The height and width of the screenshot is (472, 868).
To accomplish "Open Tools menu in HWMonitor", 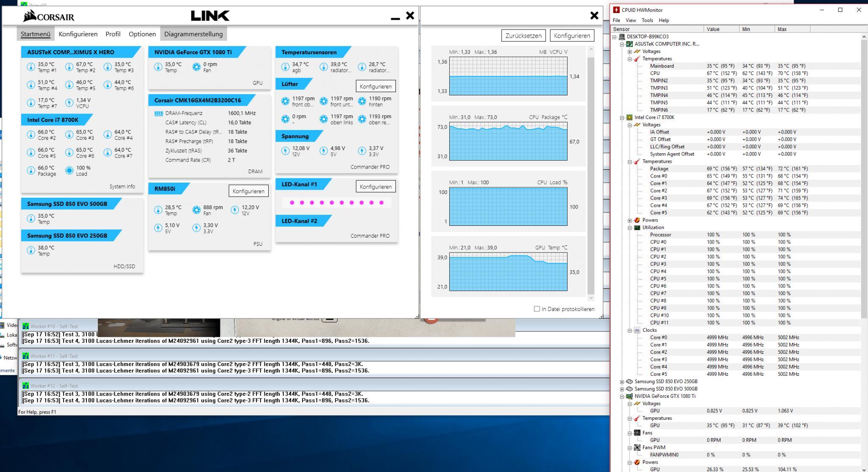I will coord(647,20).
